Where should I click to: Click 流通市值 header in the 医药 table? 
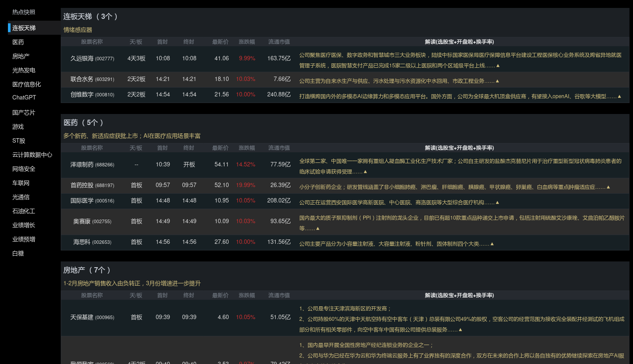coord(279,148)
